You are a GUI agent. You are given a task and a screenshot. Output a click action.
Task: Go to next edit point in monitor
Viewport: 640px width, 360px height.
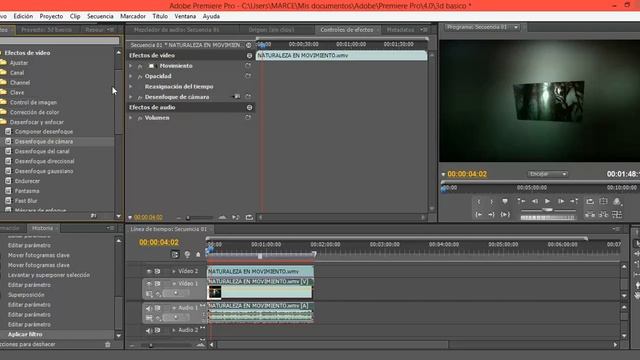point(574,201)
